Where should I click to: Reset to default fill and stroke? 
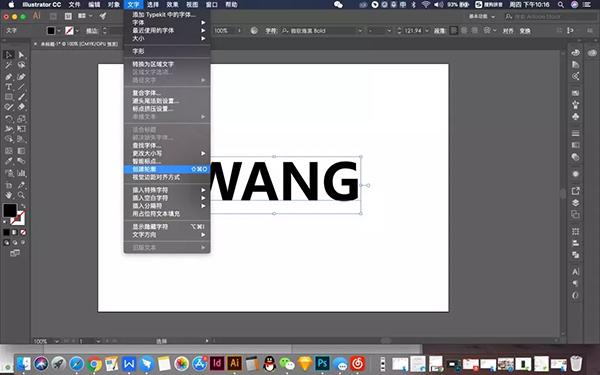5,222
